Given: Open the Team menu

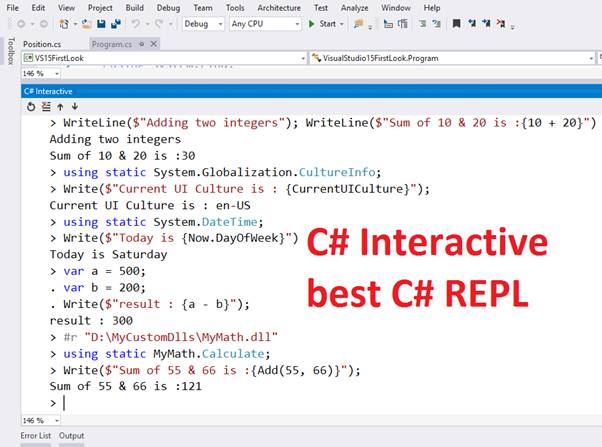Looking at the screenshot, I should pos(203,8).
